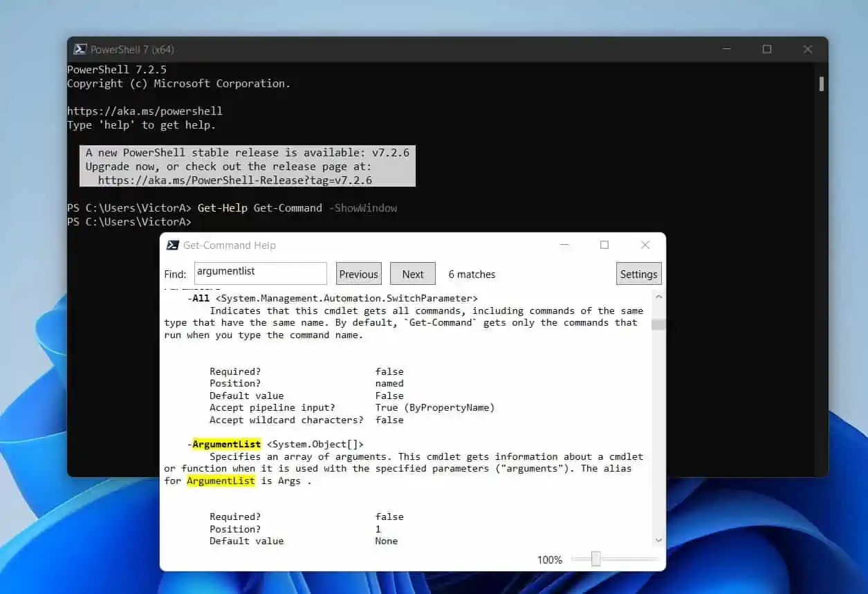Maximize the Get-Command Help window
868x594 pixels.
pos(604,245)
